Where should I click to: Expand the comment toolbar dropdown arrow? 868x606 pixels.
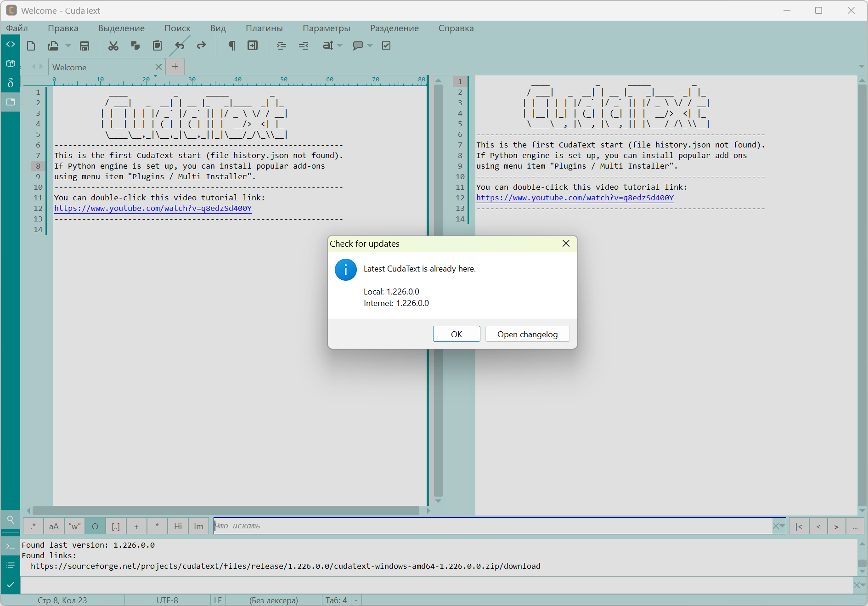click(x=370, y=46)
